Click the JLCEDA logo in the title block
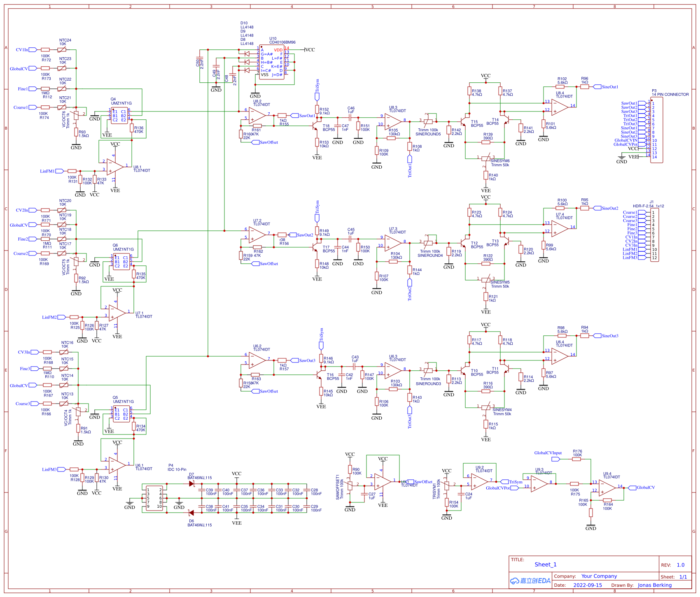The width and height of the screenshot is (700, 597). pyautogui.click(x=530, y=580)
